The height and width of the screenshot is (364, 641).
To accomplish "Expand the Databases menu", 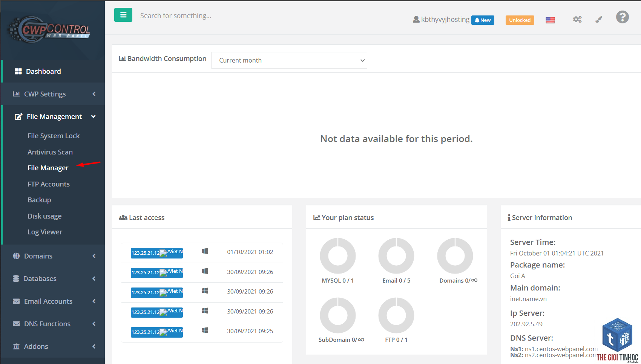I will pyautogui.click(x=53, y=278).
